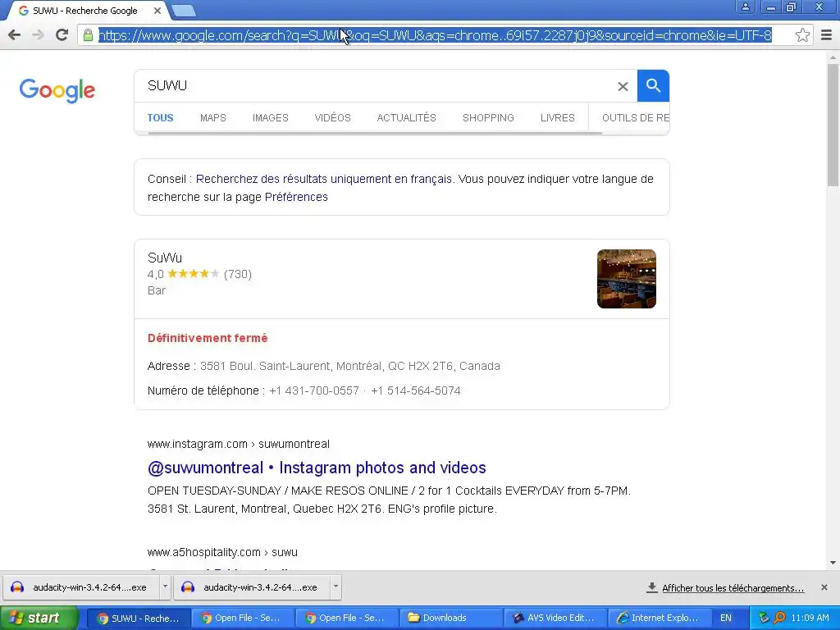
Task: Go forward with the arrow button
Action: pos(38,35)
